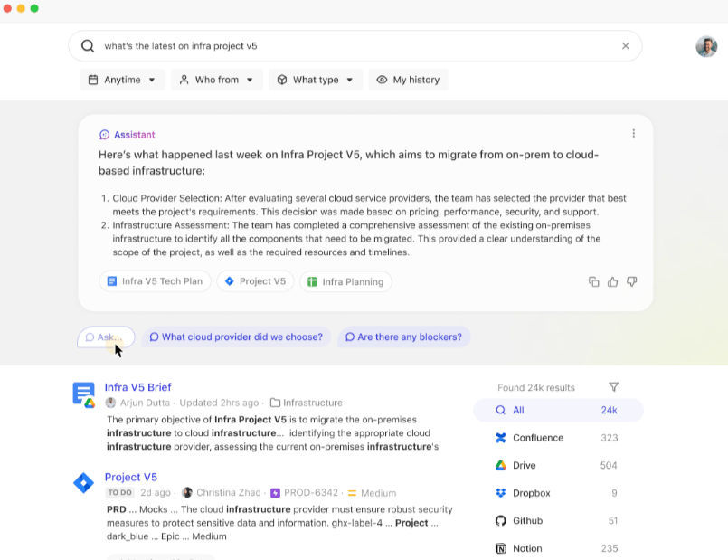This screenshot has height=560, width=728.
Task: Click the TO DO status badge
Action: click(x=119, y=493)
